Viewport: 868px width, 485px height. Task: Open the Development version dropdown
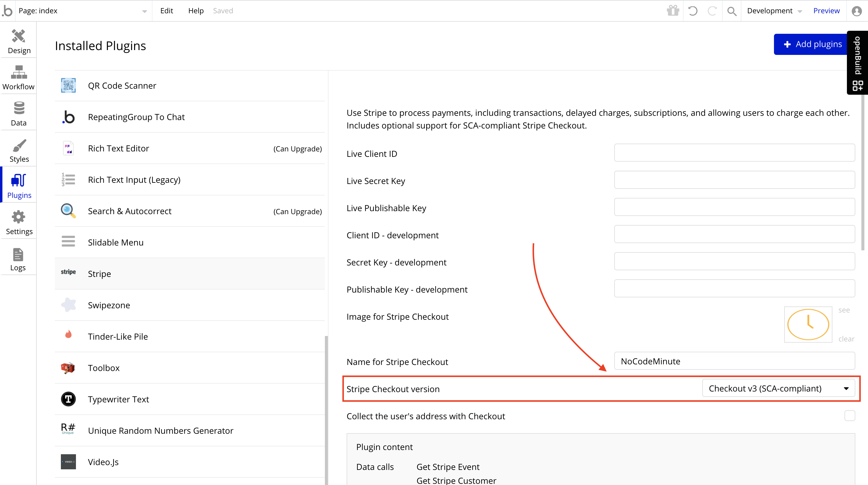774,11
